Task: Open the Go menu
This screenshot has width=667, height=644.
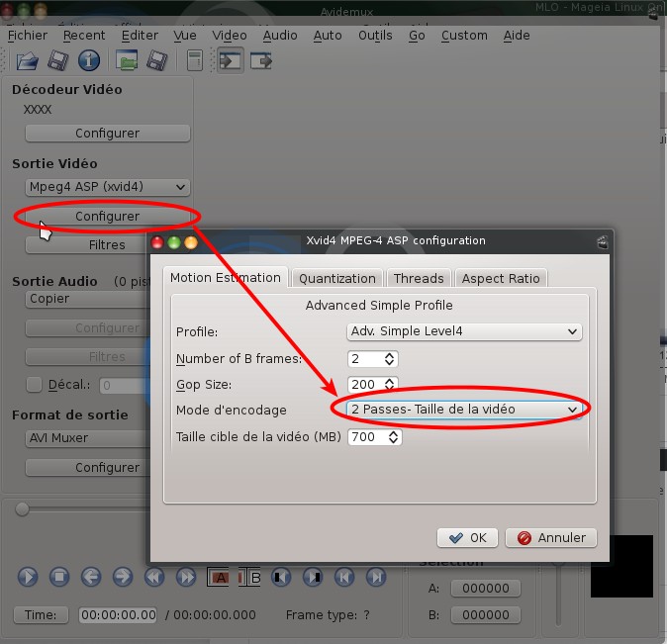Action: point(417,36)
